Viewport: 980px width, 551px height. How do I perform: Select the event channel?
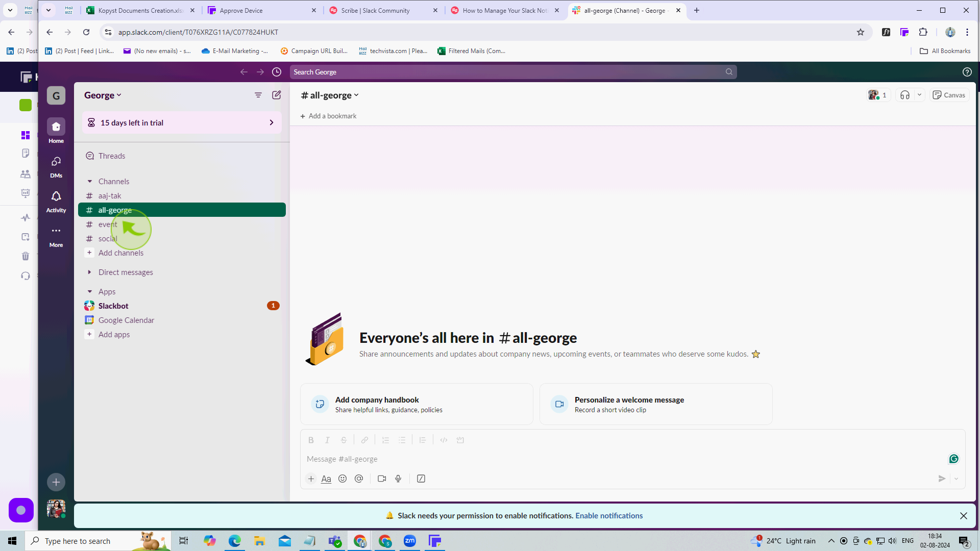[182, 224]
